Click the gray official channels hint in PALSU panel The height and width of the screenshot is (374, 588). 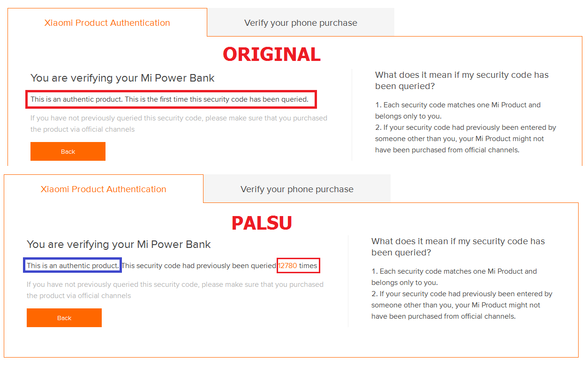coord(175,290)
